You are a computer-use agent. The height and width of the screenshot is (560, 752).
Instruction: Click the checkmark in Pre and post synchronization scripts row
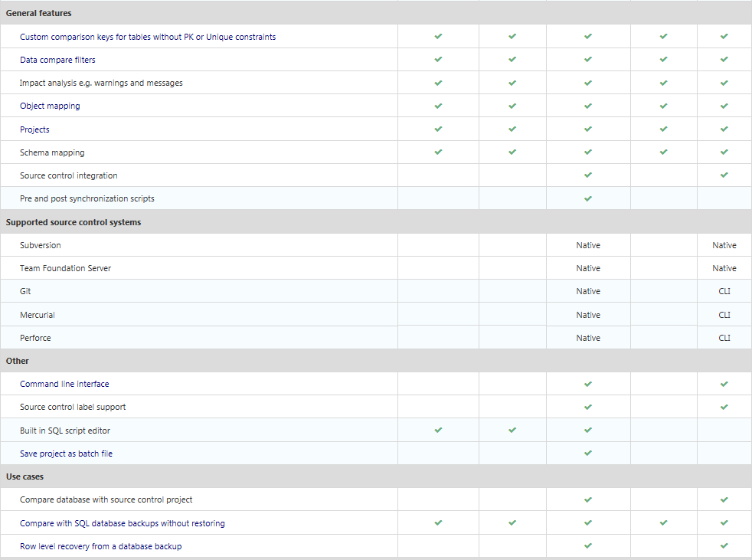coord(587,198)
